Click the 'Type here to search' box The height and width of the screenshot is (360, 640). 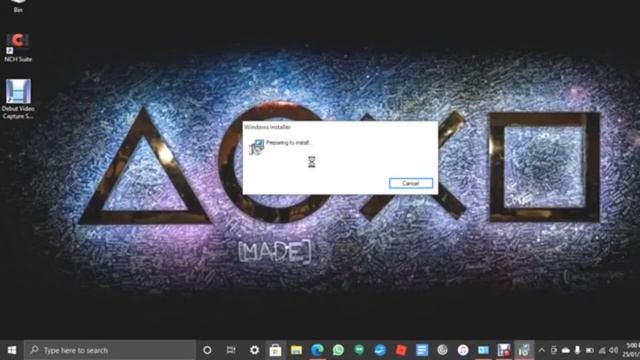point(109,350)
